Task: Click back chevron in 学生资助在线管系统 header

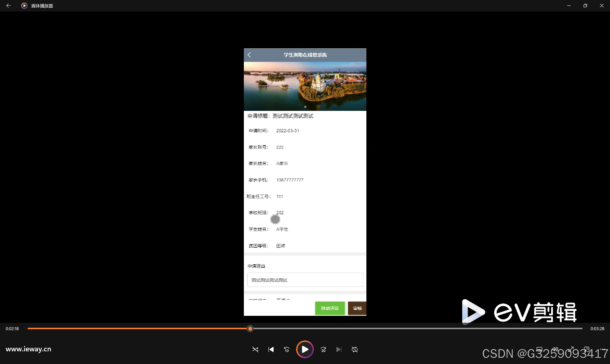Action: point(249,55)
